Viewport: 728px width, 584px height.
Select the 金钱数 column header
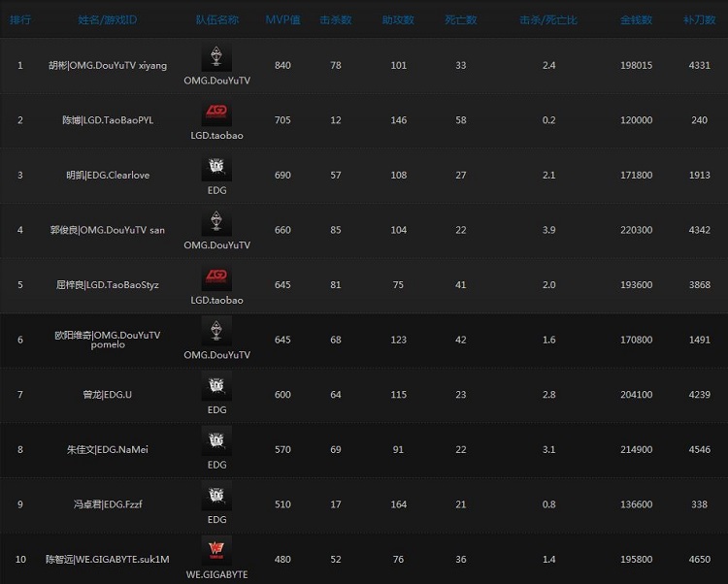point(636,19)
